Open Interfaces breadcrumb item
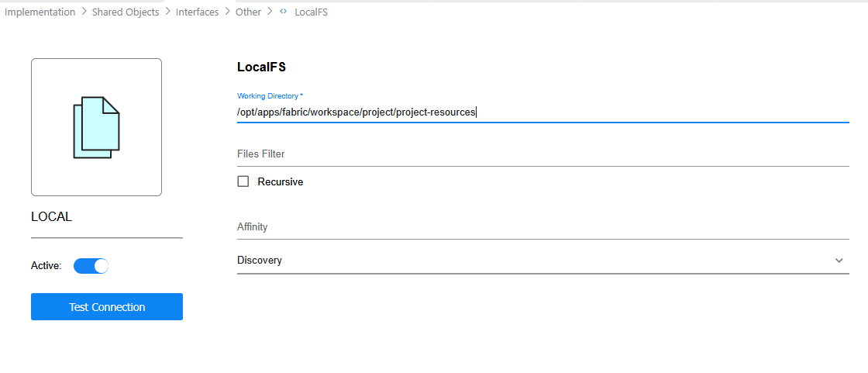The image size is (868, 373). tap(198, 12)
